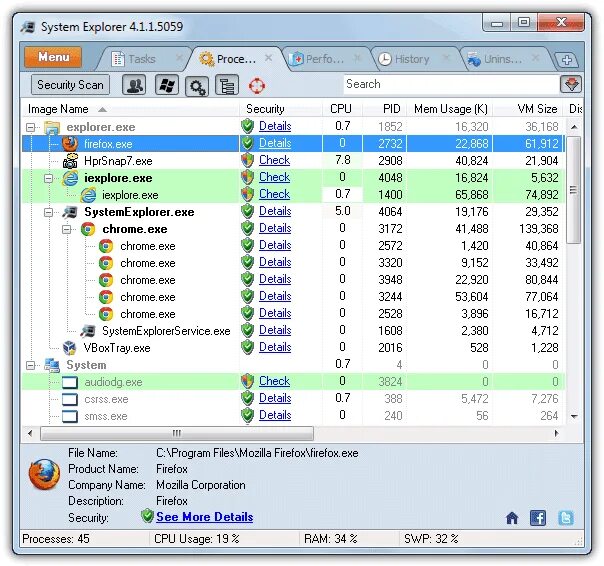Open See More Details link

pyautogui.click(x=205, y=517)
